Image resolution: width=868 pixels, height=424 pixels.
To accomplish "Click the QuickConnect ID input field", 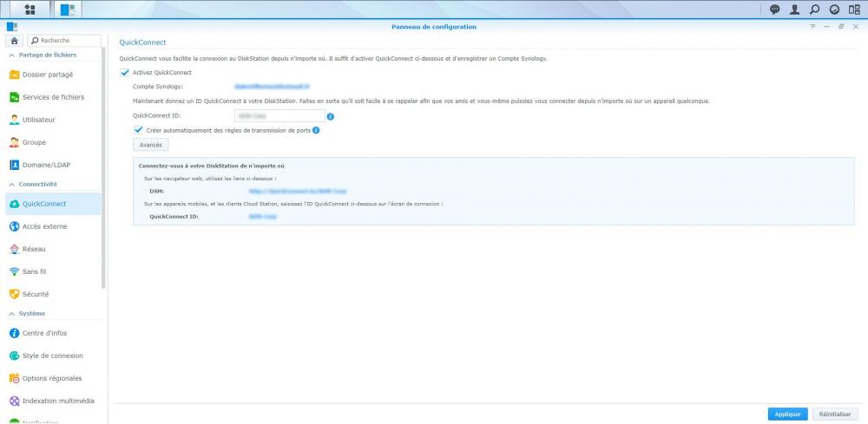I will 279,116.
